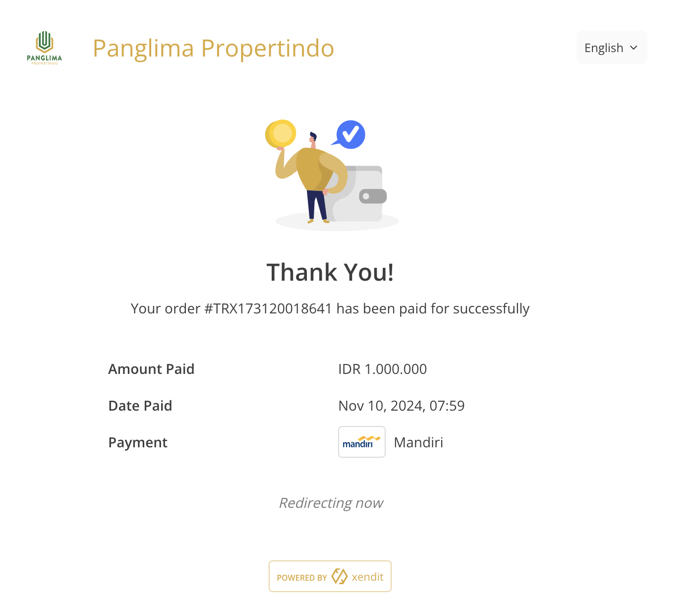This screenshot has width=700, height=607.
Task: Click the Amount Paid label
Action: tap(151, 369)
